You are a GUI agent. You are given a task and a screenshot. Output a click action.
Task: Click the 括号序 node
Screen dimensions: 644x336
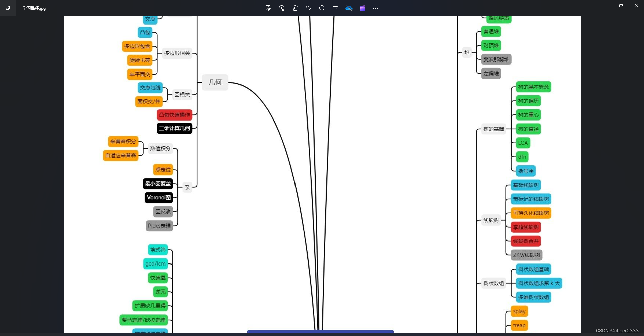(x=526, y=171)
